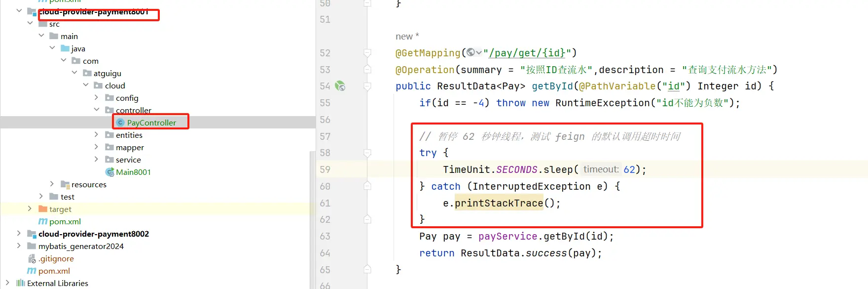The image size is (868, 289).
Task: Fold the try block at line 58
Action: click(x=367, y=153)
